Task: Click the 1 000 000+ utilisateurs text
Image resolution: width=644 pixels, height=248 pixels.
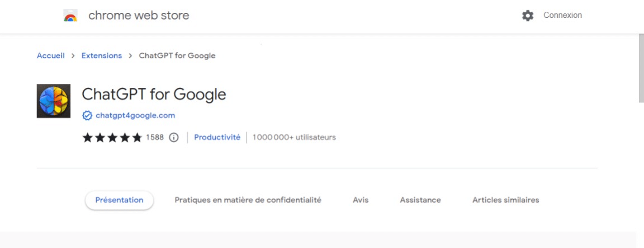Action: click(x=294, y=137)
